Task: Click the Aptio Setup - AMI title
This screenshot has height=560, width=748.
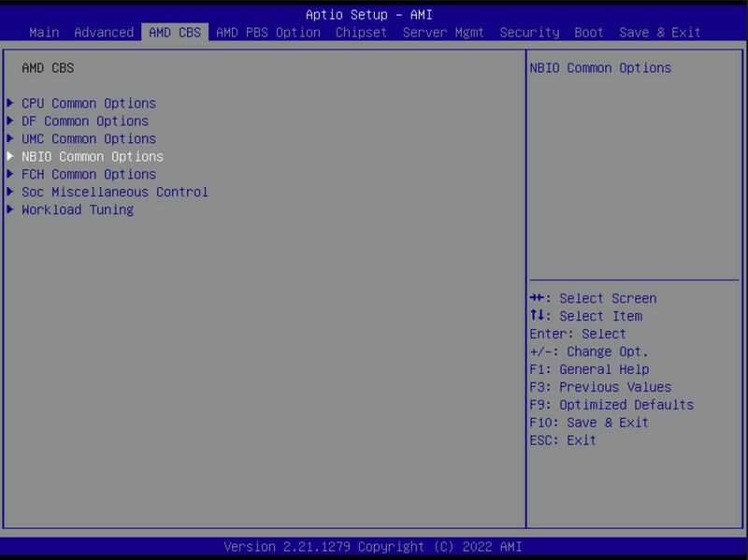Action: (368, 15)
